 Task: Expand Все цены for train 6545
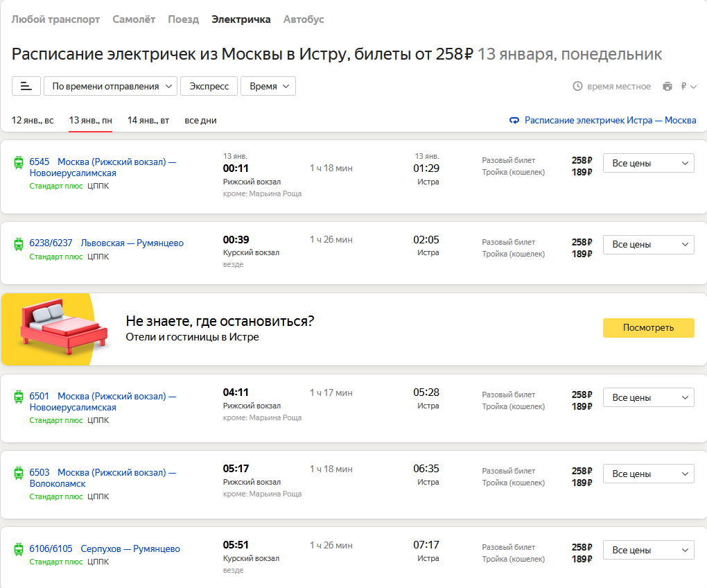tap(648, 163)
